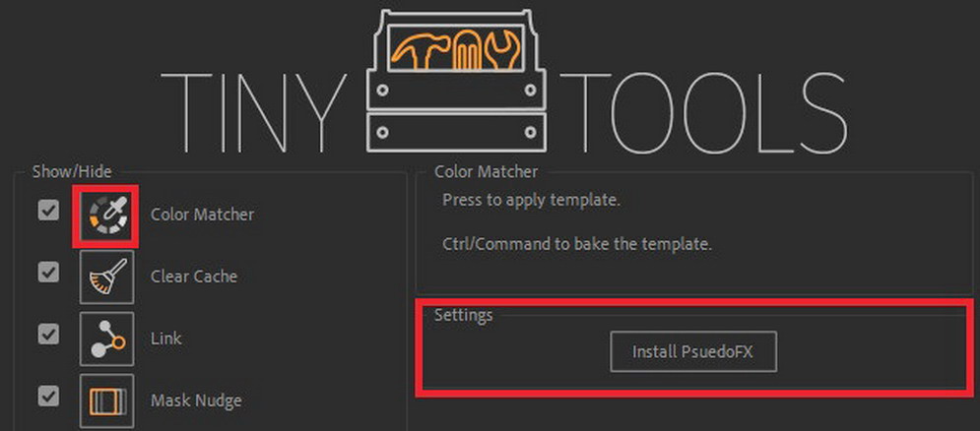The image size is (980, 431).
Task: Click the Mask Nudge icon
Action: [105, 400]
